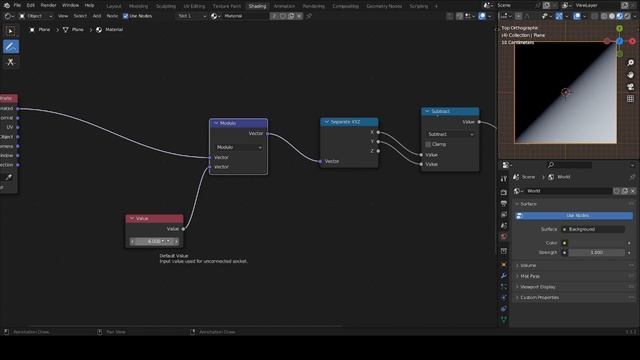The height and width of the screenshot is (360, 640).
Task: Activate the Annotate draw tool
Action: click(x=11, y=47)
